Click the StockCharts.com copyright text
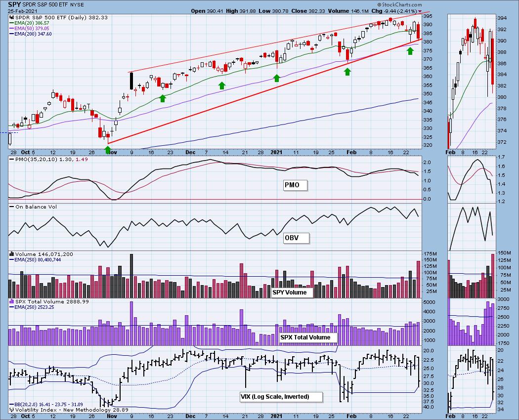Viewport: 519px width, 420px height. point(400,4)
